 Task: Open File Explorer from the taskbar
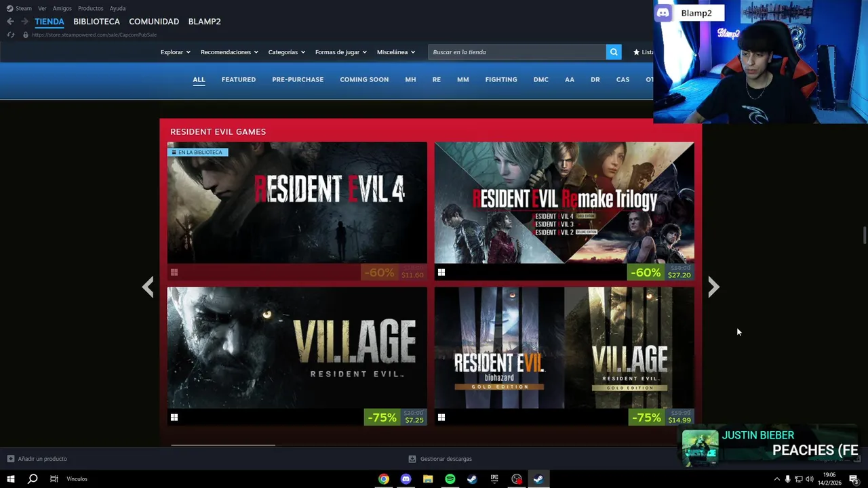428,479
